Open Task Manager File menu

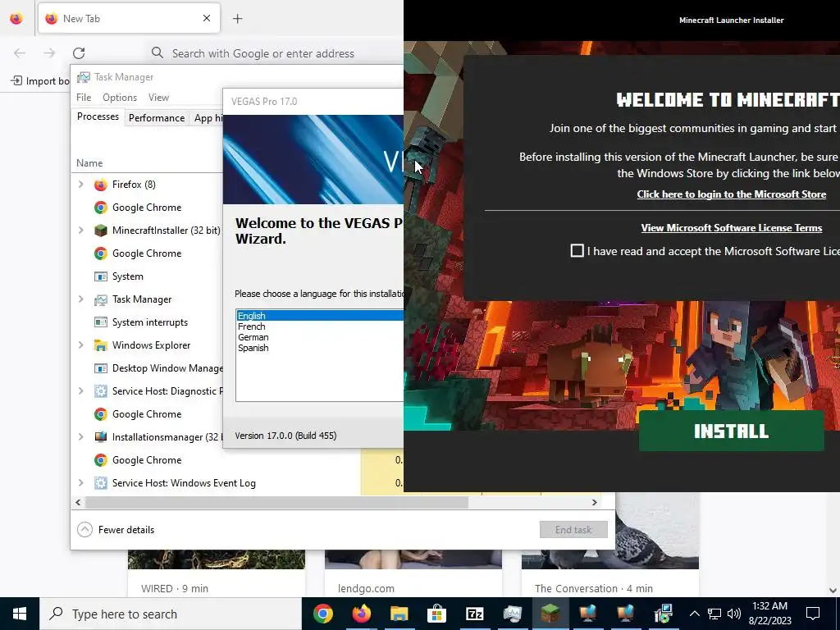(x=84, y=98)
